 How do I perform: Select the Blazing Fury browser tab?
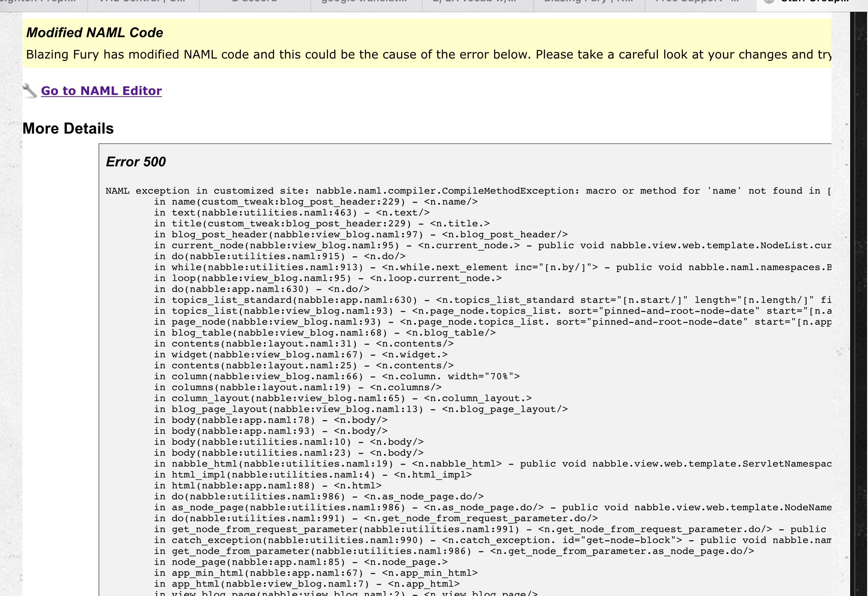pyautogui.click(x=589, y=3)
